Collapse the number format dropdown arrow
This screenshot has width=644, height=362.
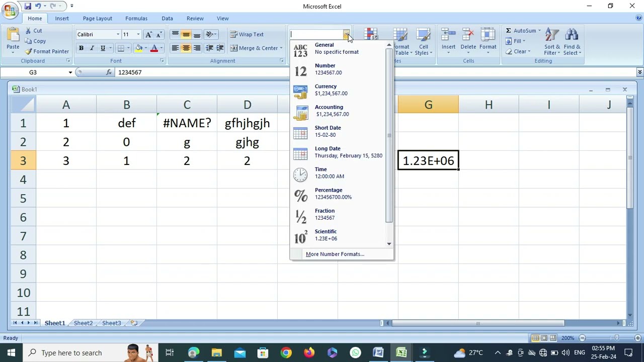tap(347, 34)
